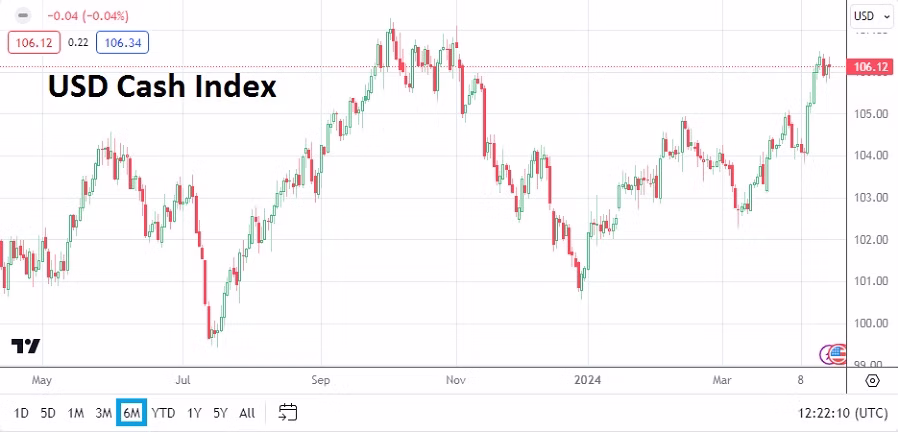This screenshot has height=432, width=898.
Task: Select the 3M time range
Action: click(103, 412)
